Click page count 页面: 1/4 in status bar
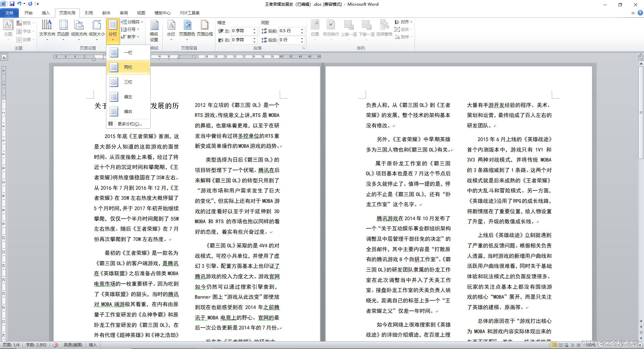The image size is (644, 349). pos(11,345)
